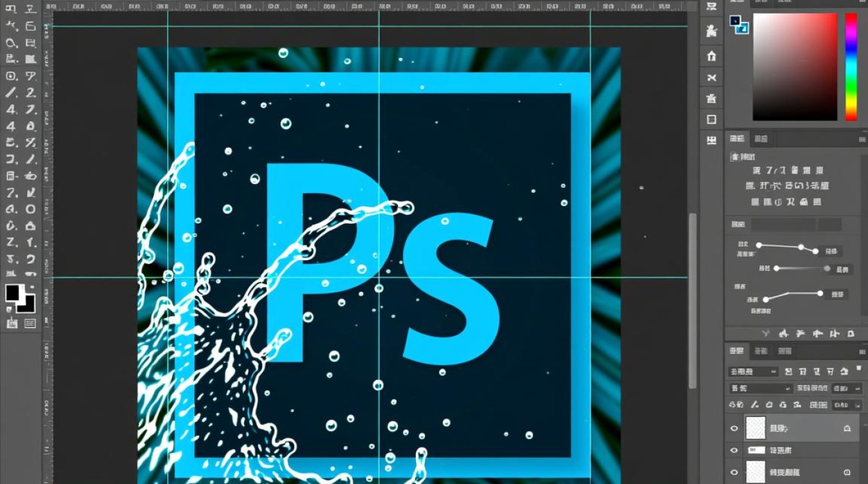Click the canvas vertical scrollbar thumb
This screenshot has height=484, width=868.
pos(693,301)
